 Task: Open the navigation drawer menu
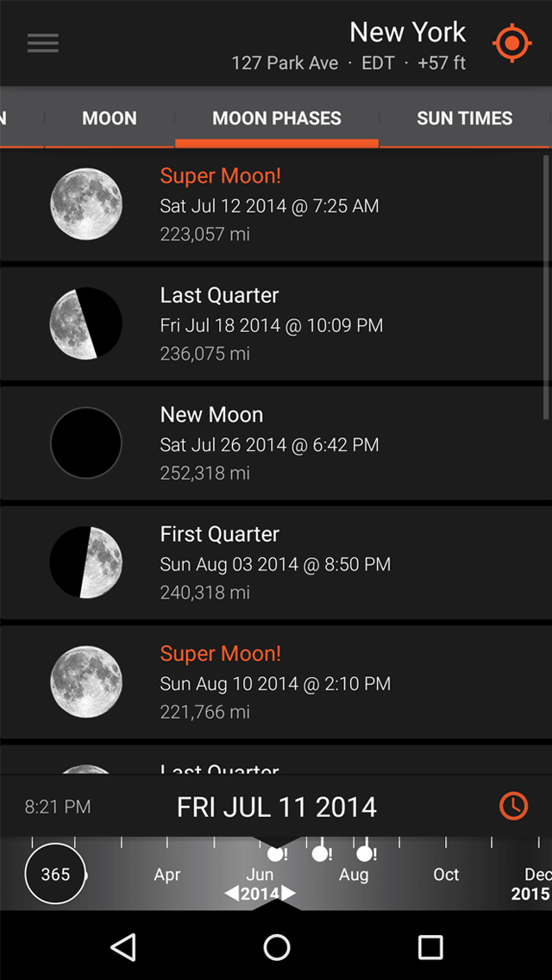point(42,43)
